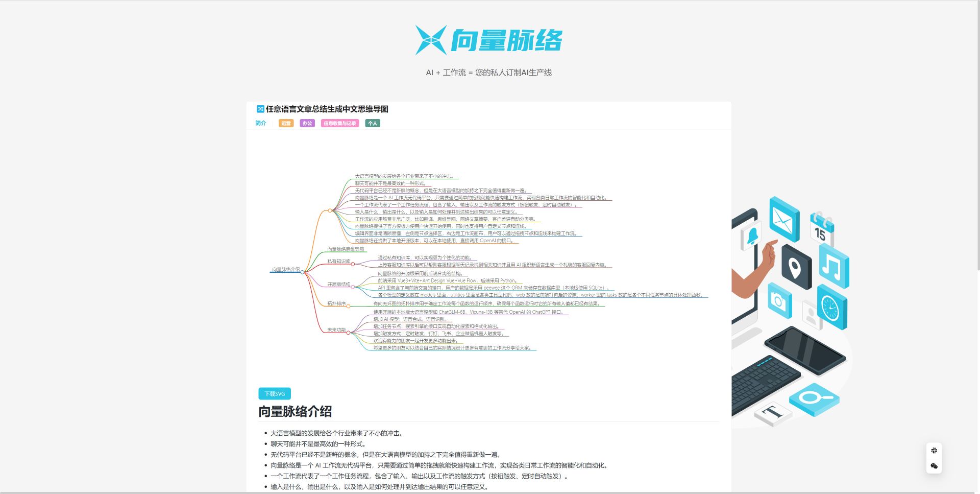Image resolution: width=980 pixels, height=494 pixels.
Task: Click the slogan AI + 工作流 = 您的私人订制AI生产线
Action: 489,73
